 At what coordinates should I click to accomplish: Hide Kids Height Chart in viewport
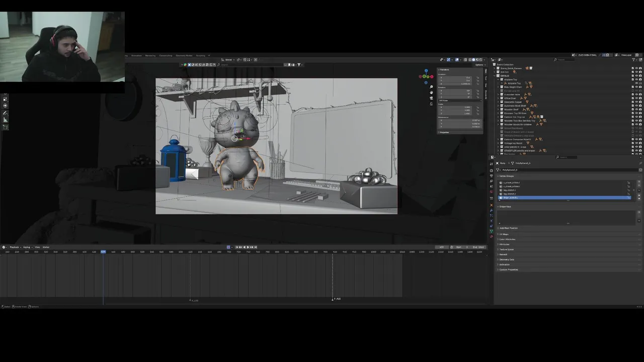tap(636, 87)
